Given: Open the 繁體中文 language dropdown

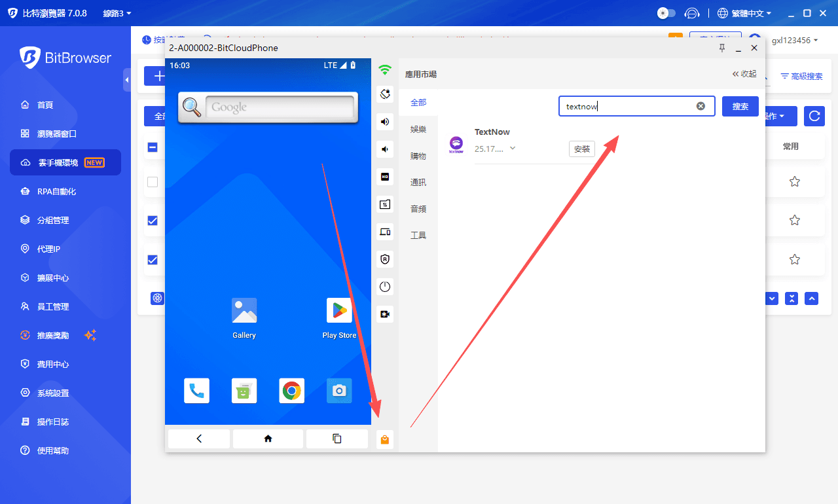Looking at the screenshot, I should click(x=745, y=13).
